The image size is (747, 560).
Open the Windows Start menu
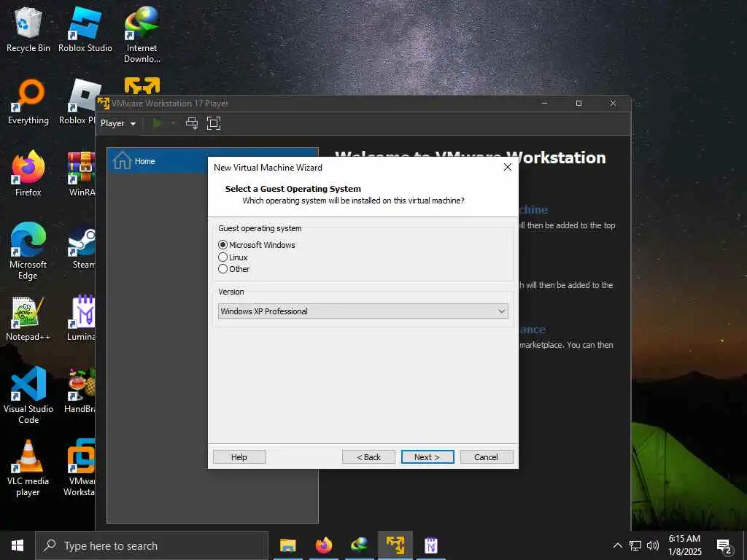pos(18,545)
